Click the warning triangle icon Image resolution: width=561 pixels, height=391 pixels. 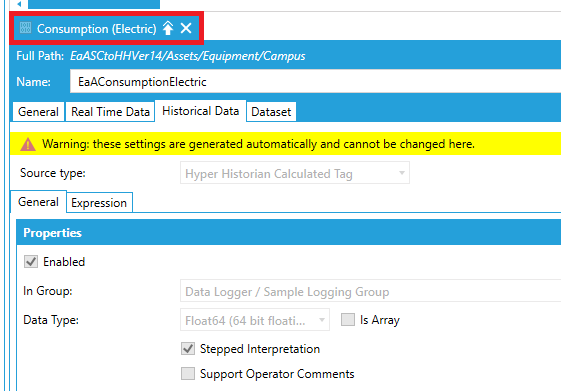(28, 144)
